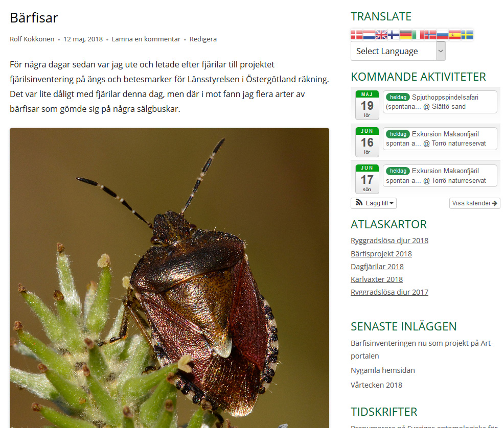The width and height of the screenshot is (504, 428).
Task: Open Ryggradslösa djur 2017 atlas map
Action: [390, 292]
